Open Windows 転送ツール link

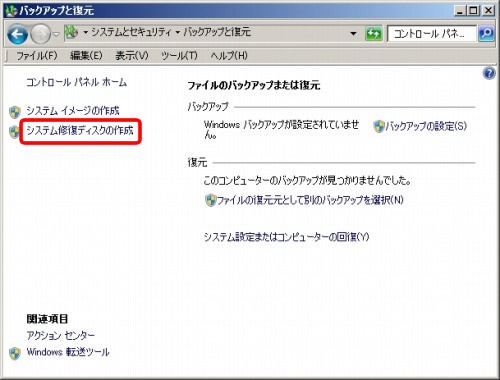click(68, 352)
